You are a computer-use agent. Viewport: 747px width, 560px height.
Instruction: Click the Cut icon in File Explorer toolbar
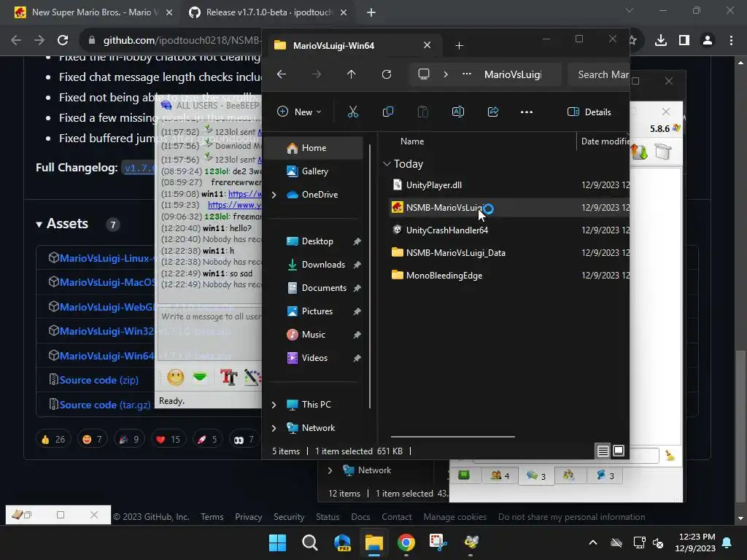[x=352, y=112]
